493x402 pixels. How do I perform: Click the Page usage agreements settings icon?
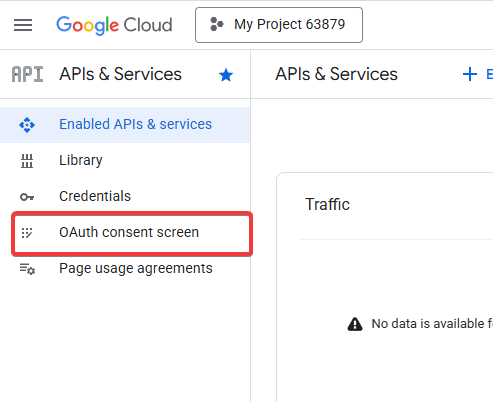[27, 269]
